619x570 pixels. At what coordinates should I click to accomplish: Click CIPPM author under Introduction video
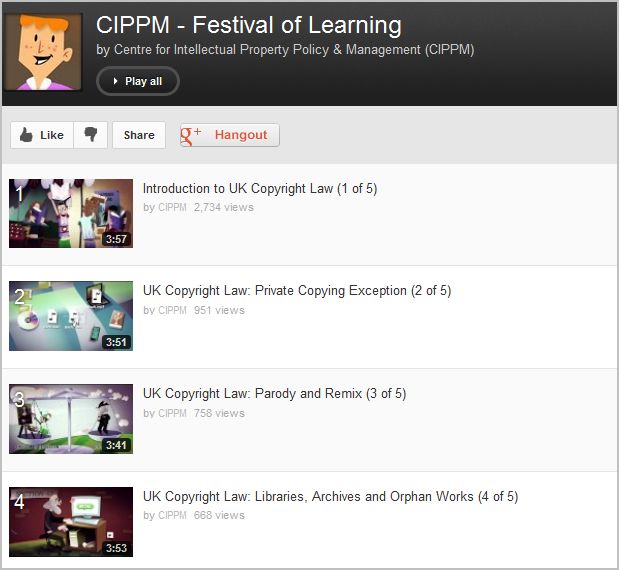pyautogui.click(x=172, y=207)
